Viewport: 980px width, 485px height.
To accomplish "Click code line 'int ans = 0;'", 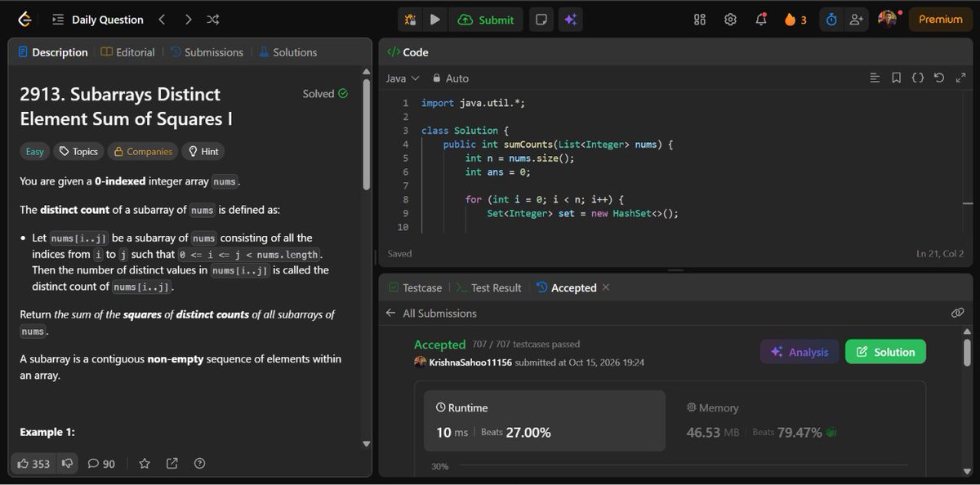I will pos(497,172).
